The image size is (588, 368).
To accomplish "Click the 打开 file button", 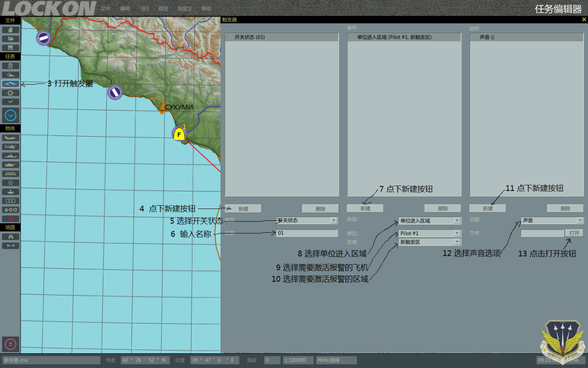I will (574, 233).
